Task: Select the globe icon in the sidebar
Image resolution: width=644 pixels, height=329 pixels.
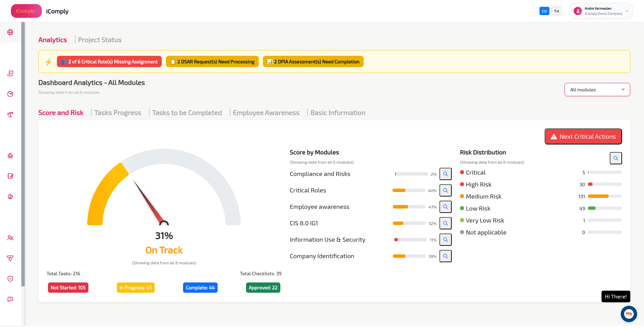Action: [x=10, y=32]
